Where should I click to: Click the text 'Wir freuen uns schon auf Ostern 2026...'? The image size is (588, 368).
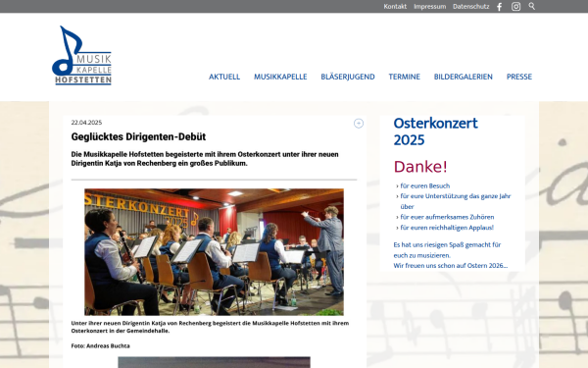click(x=451, y=266)
